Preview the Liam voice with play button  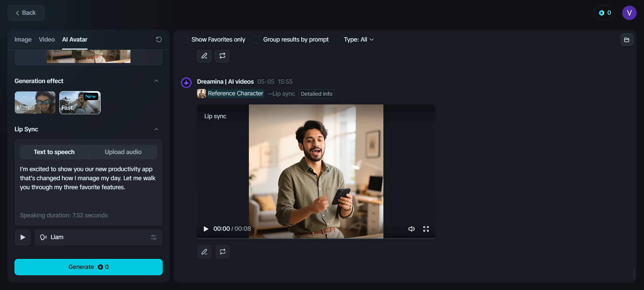[x=23, y=237]
